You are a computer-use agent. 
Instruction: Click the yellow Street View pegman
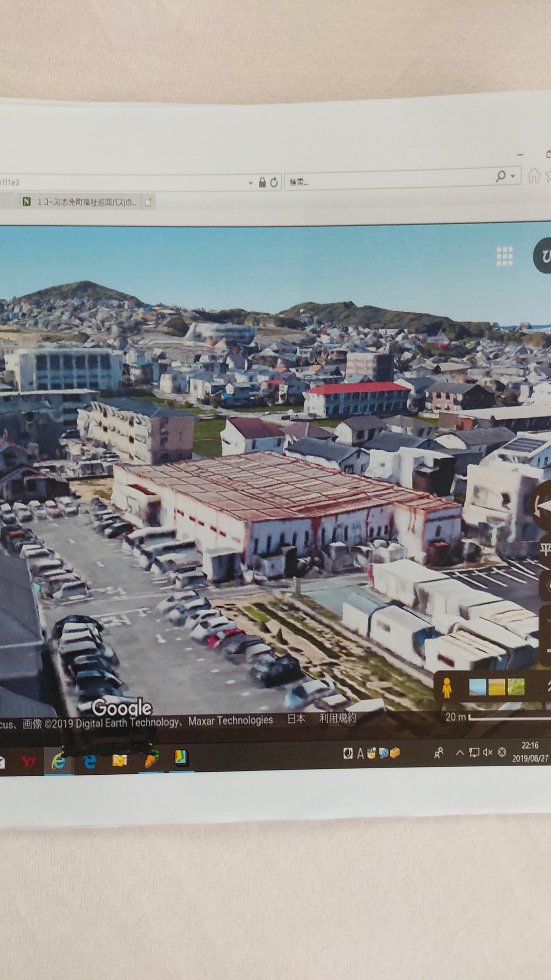pyautogui.click(x=447, y=688)
